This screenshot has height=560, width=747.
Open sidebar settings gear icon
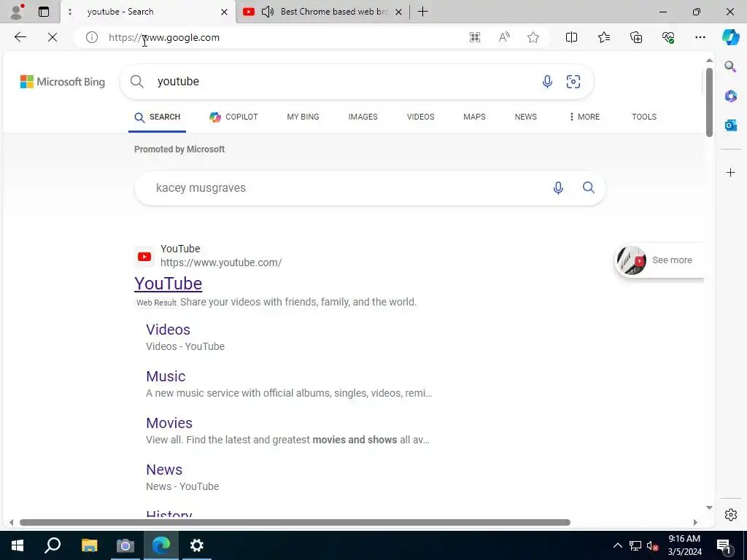(x=730, y=515)
